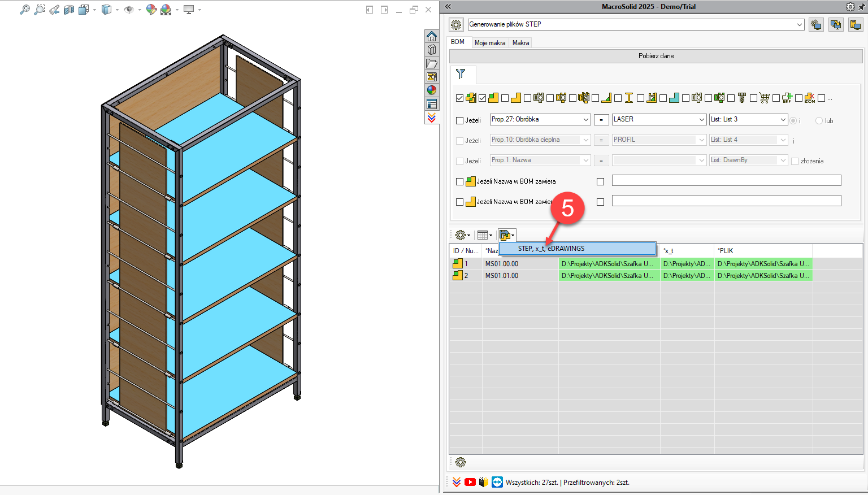Open the Custom Properties tab

pos(432,104)
